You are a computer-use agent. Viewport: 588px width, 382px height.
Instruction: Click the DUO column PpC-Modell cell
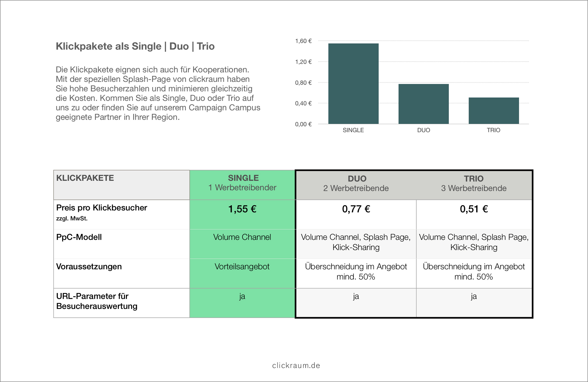356,244
